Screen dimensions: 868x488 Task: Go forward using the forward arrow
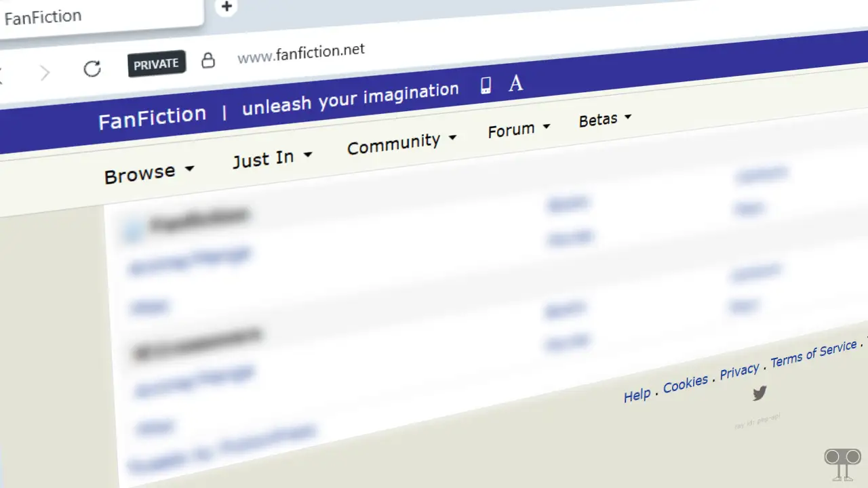[45, 73]
